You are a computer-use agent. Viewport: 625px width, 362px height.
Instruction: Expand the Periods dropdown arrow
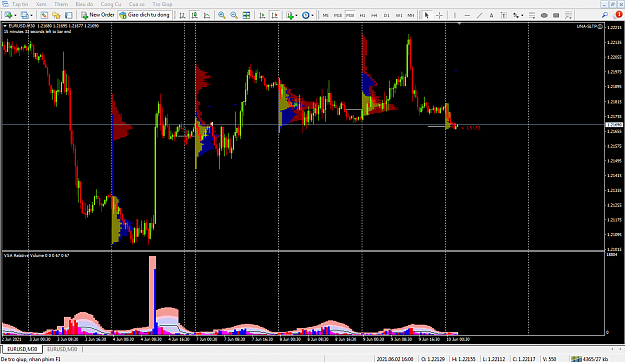[x=312, y=15]
